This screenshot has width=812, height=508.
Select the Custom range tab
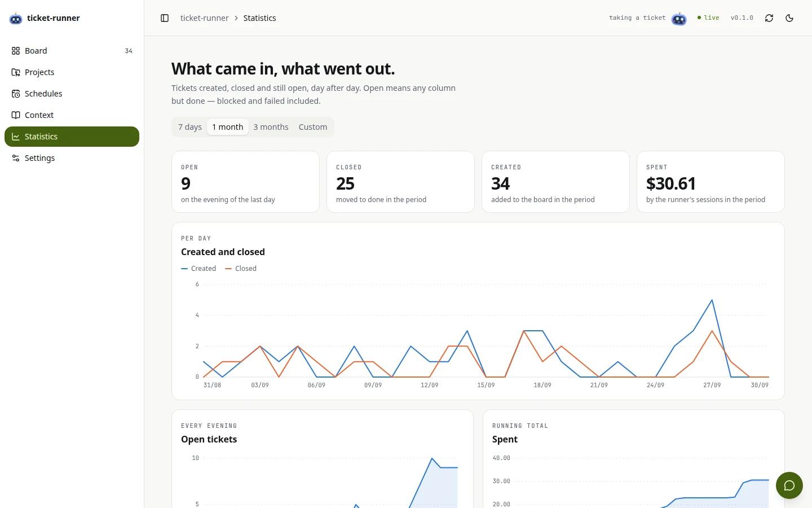pos(313,127)
